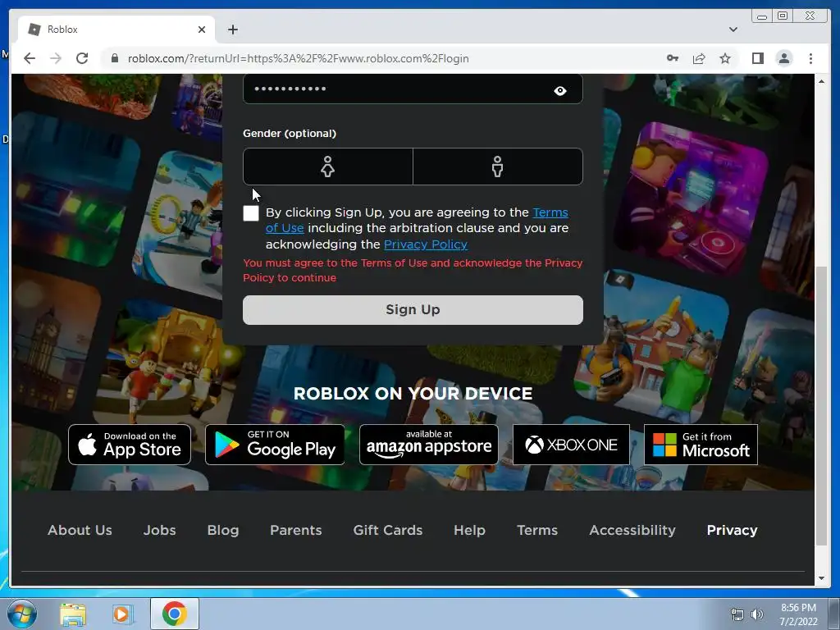Open the Privacy footer link

coord(732,530)
